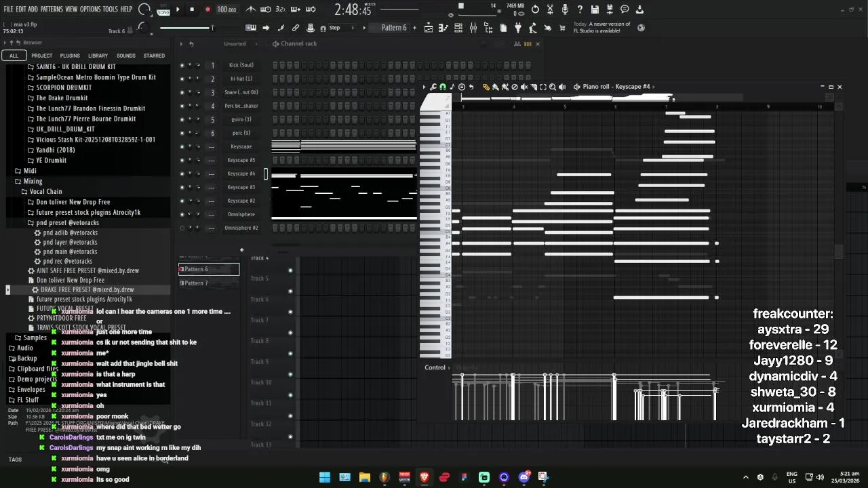Viewport: 868px width, 488px height.
Task: Open the render/export audio icon
Action: click(610, 9)
